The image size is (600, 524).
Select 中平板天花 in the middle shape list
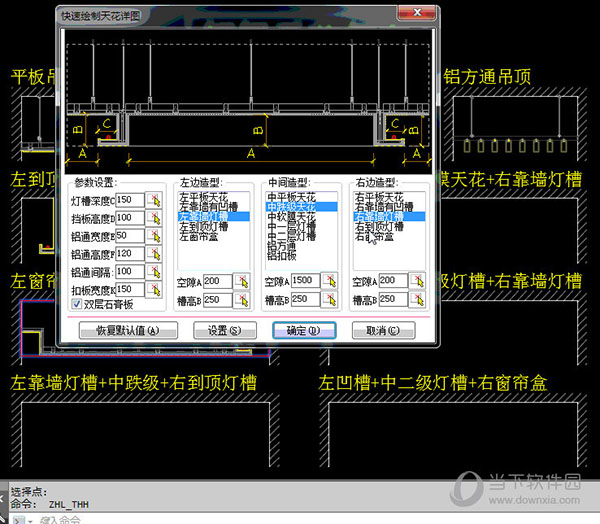(x=302, y=197)
